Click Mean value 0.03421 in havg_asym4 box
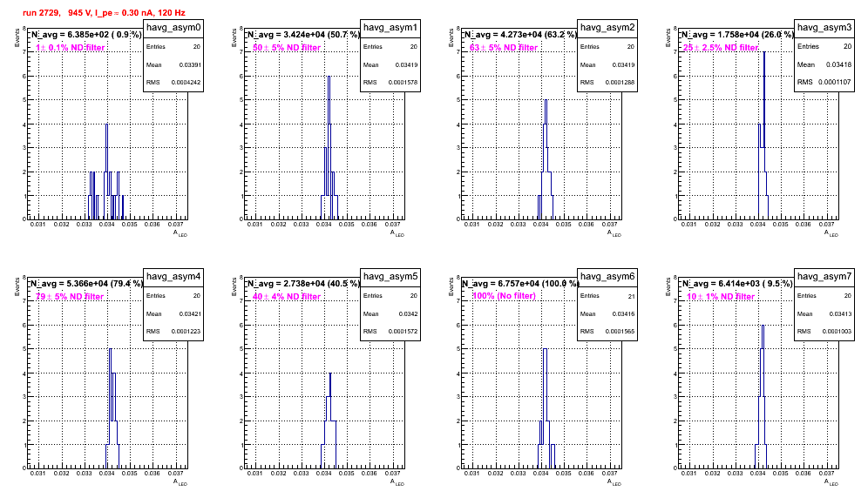868x498 pixels. [190, 313]
